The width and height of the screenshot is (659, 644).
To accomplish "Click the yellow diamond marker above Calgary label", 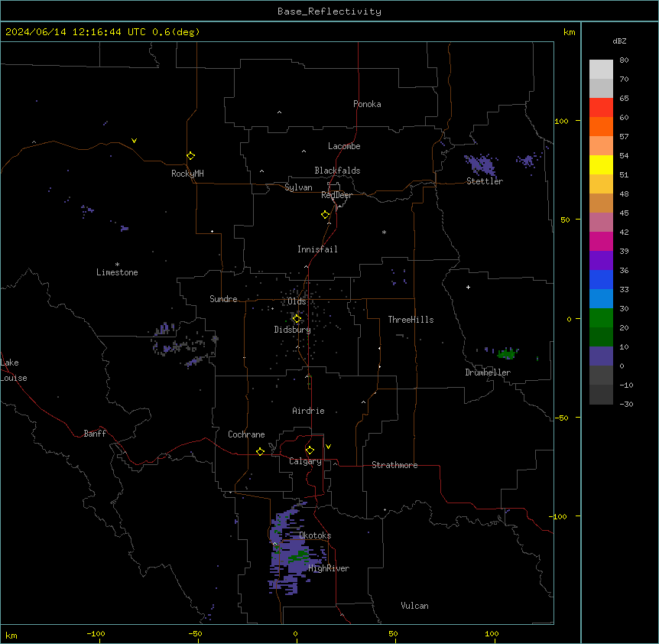I will pyautogui.click(x=310, y=450).
